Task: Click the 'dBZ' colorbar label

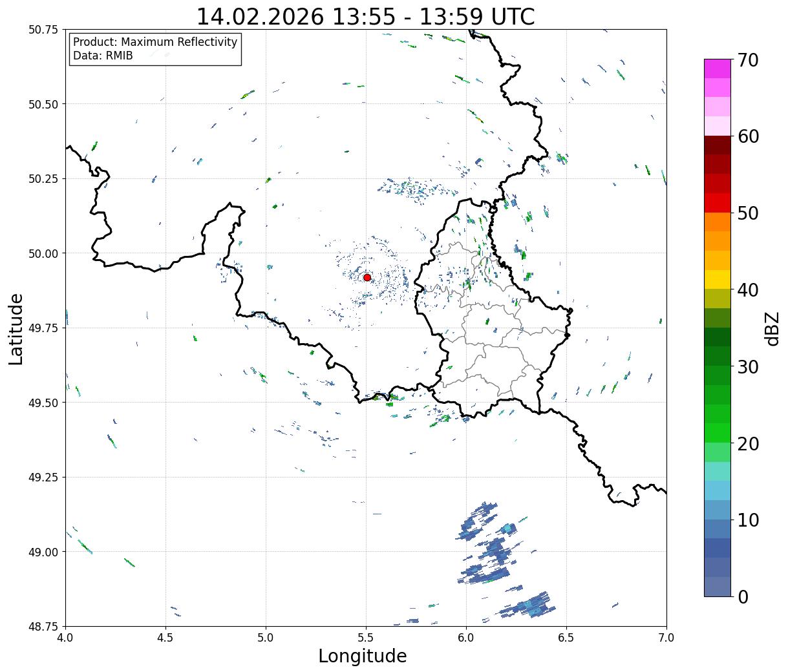Action: click(772, 328)
